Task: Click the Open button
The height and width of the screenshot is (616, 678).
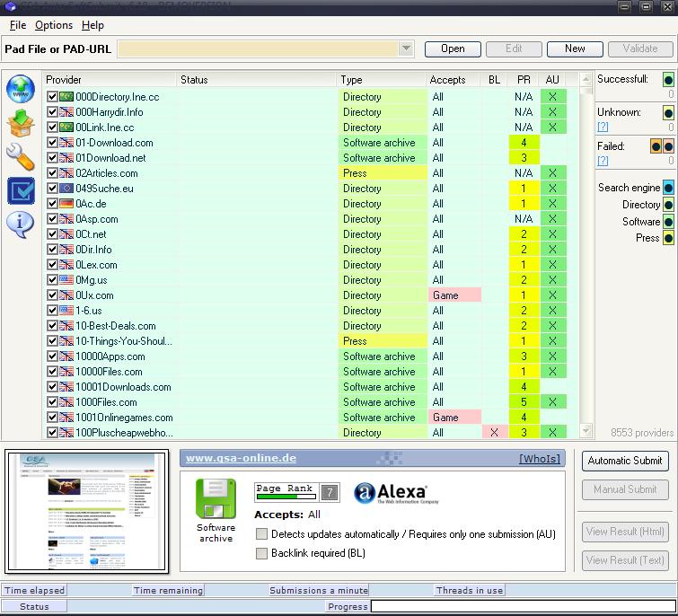Action: [453, 48]
